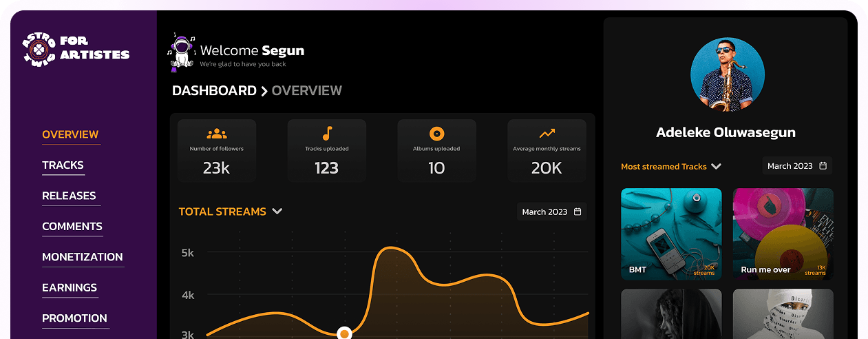The image size is (868, 339).
Task: Click the astronaut mascot icon
Action: (x=181, y=52)
